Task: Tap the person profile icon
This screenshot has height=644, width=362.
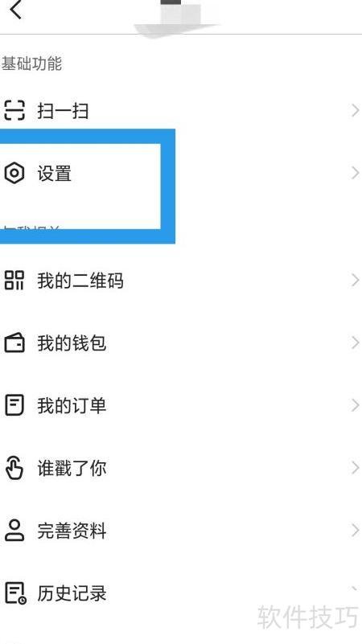Action: pos(14,530)
